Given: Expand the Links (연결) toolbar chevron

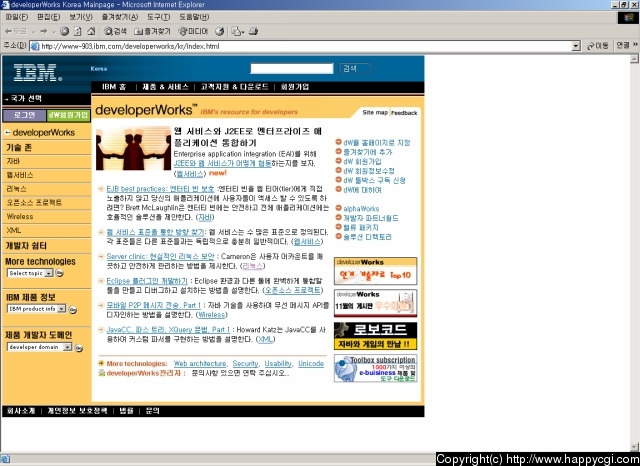Looking at the screenshot, I should point(635,45).
